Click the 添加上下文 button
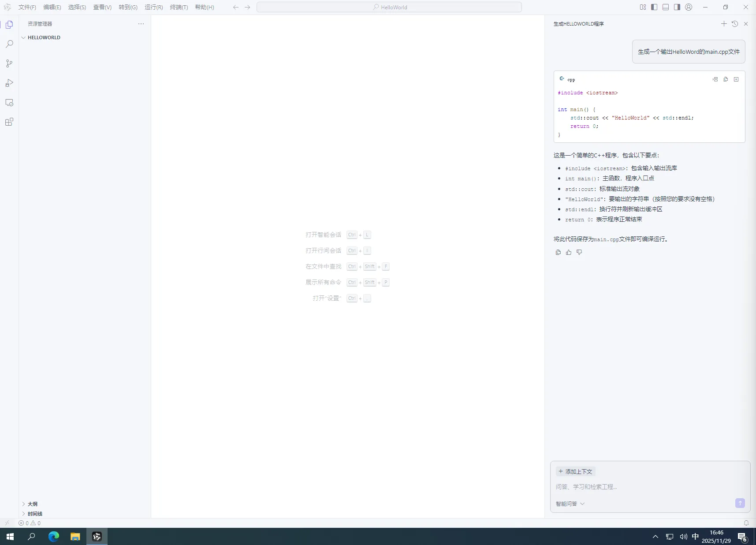 point(575,471)
